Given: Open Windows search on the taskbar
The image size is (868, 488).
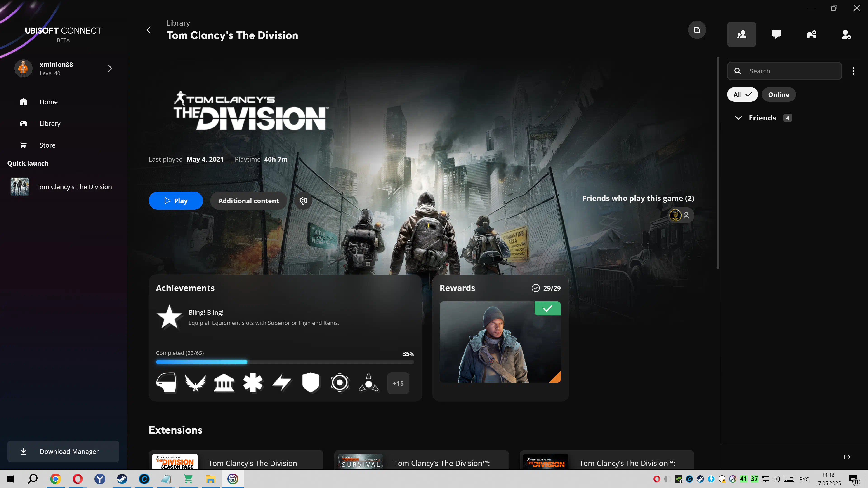Looking at the screenshot, I should tap(33, 479).
